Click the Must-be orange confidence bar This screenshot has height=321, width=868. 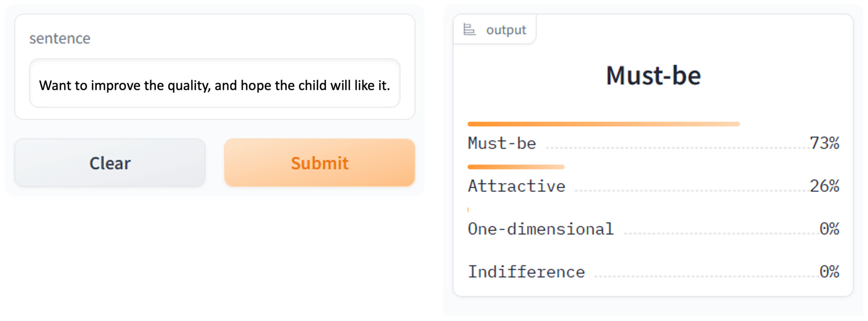(x=603, y=124)
